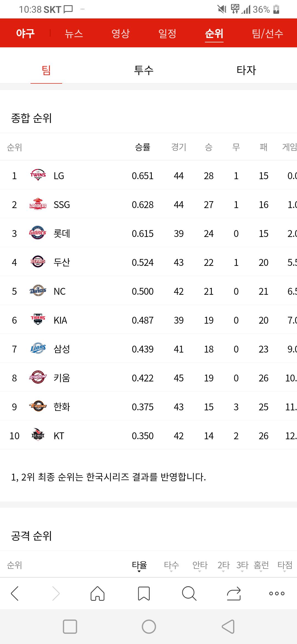
Task: Select the 팀/선수 header item
Action: [268, 33]
